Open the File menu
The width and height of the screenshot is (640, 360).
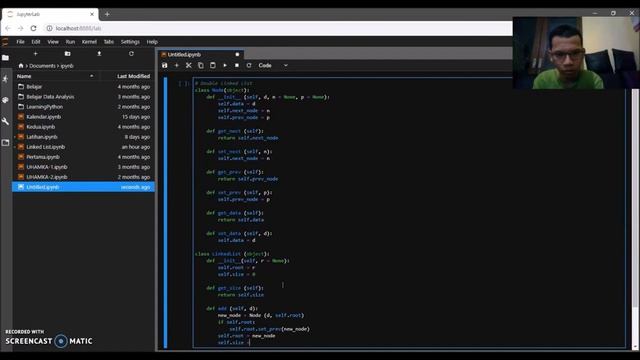pos(20,42)
